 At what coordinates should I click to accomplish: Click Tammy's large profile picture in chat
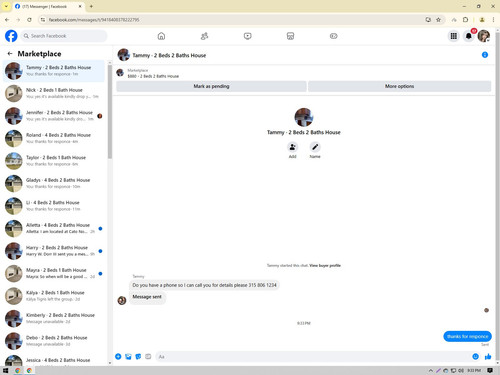304,117
